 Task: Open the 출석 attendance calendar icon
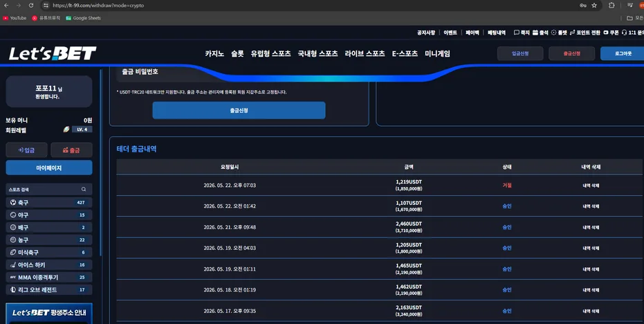tap(535, 33)
